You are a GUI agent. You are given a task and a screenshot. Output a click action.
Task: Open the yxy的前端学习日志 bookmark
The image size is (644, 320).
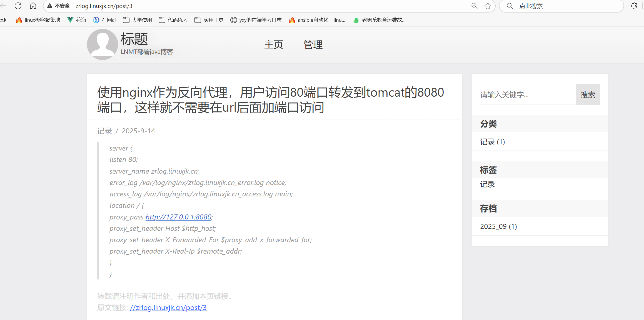[256, 20]
